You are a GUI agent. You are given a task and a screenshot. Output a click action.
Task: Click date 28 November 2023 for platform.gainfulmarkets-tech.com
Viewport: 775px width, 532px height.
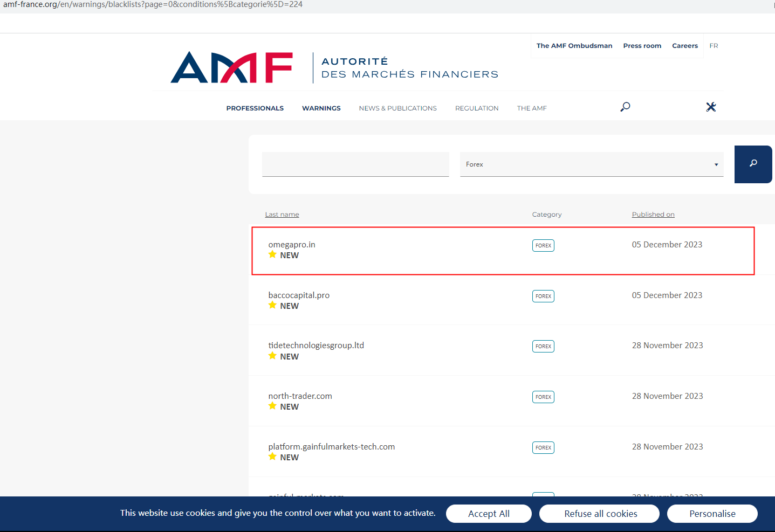[668, 447]
